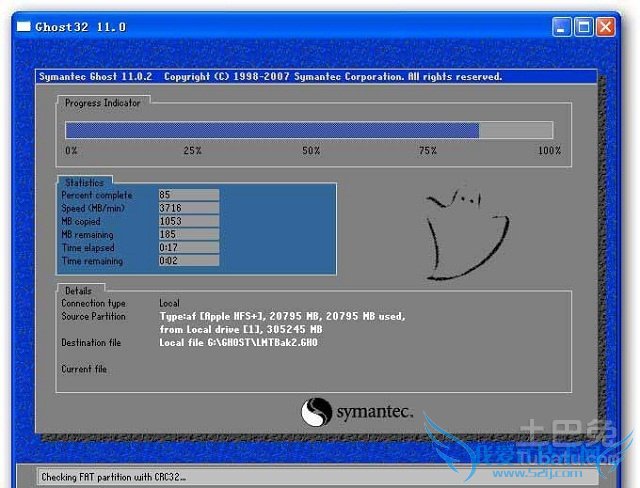Screen dimensions: 640x488
Task: Click the 'Time remaining' label
Action: point(92,260)
